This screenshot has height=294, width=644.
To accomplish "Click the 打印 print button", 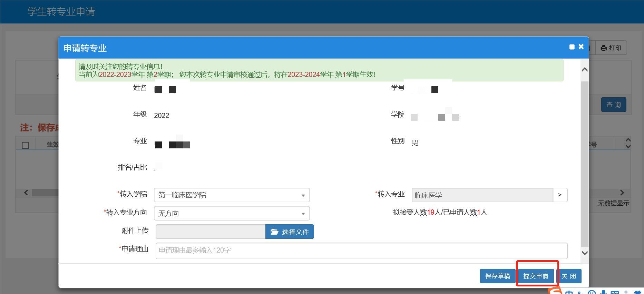I will (x=611, y=48).
